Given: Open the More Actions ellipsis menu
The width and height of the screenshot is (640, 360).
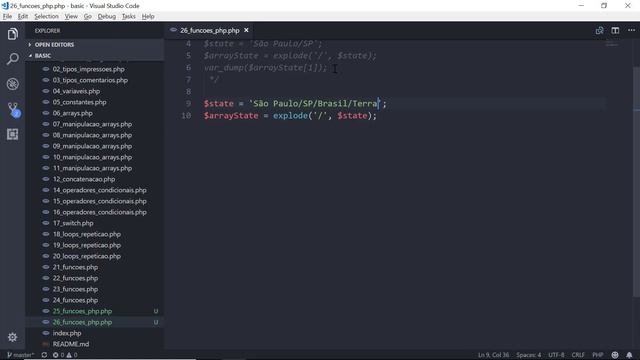Looking at the screenshot, I should [631, 31].
